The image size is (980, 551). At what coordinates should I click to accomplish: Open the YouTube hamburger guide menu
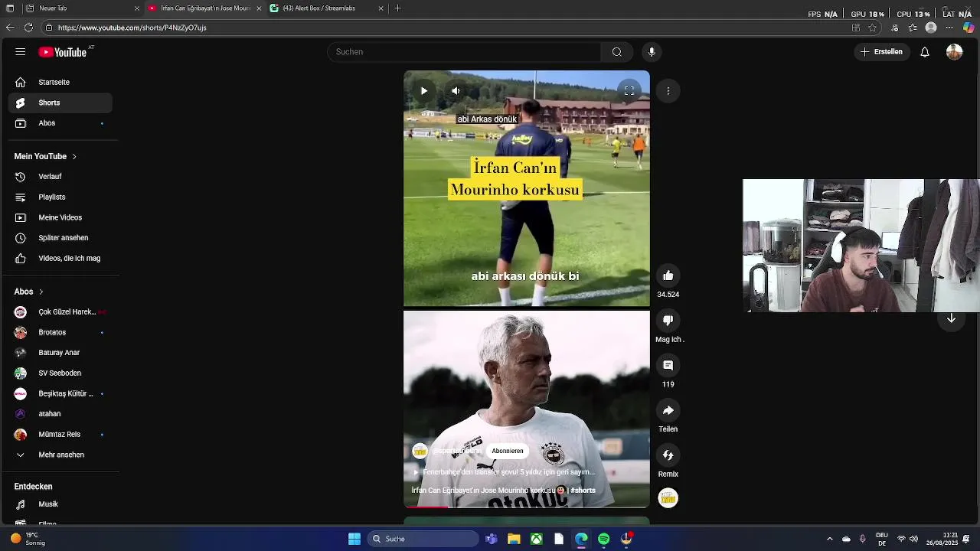pyautogui.click(x=21, y=52)
